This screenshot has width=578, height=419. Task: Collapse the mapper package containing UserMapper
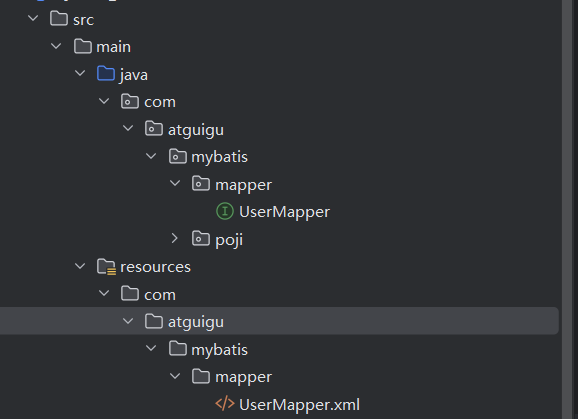click(x=175, y=183)
